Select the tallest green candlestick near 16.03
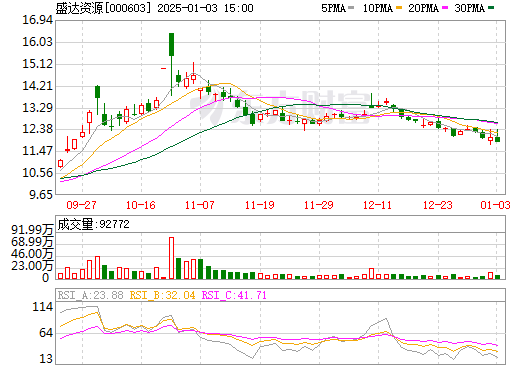This screenshot has height=365, width=520. click(171, 44)
